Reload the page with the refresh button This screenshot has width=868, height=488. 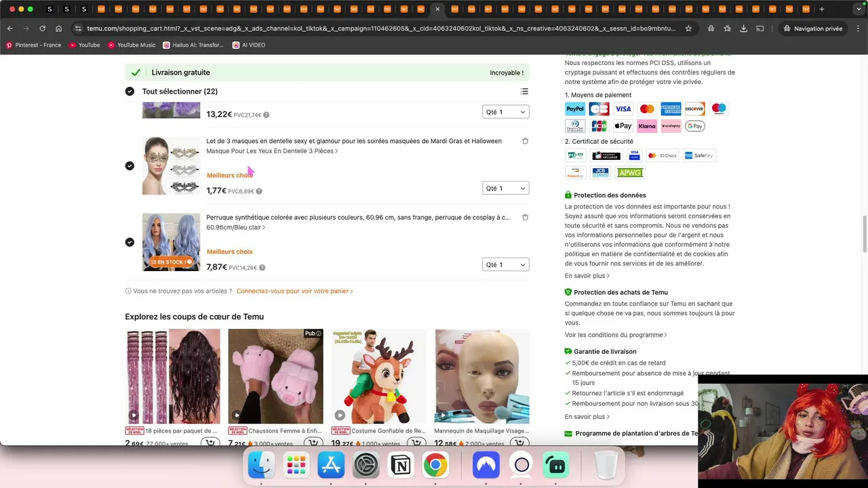pyautogui.click(x=42, y=28)
